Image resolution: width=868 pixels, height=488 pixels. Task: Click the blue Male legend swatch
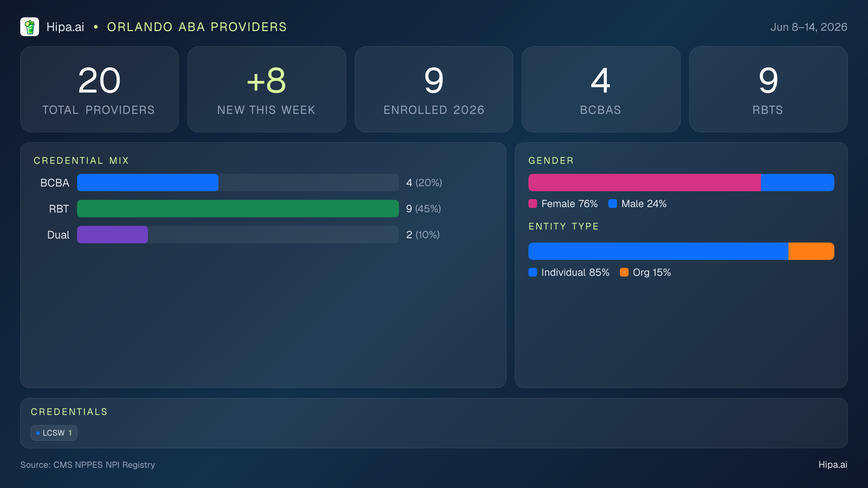[x=613, y=204]
